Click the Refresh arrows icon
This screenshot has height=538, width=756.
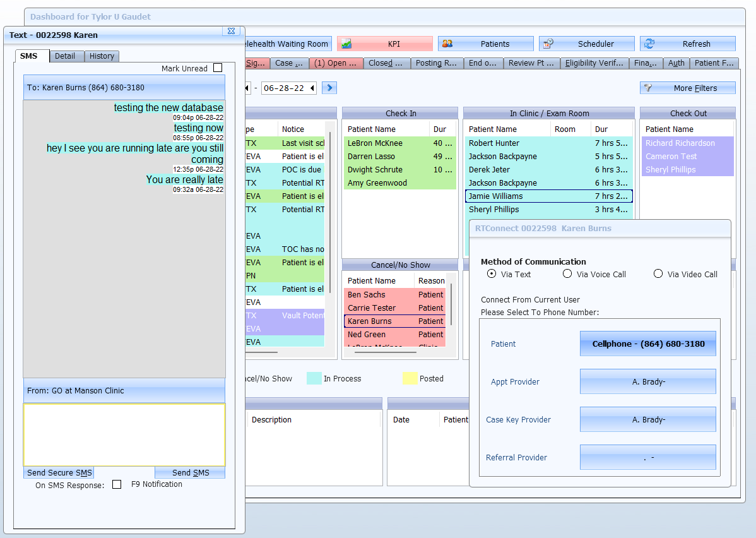[x=649, y=44]
